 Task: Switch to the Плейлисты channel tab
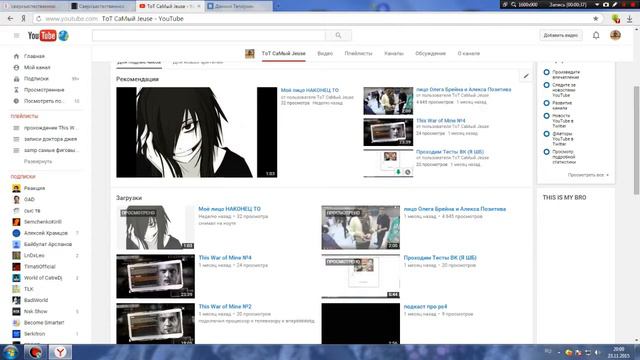coord(358,53)
